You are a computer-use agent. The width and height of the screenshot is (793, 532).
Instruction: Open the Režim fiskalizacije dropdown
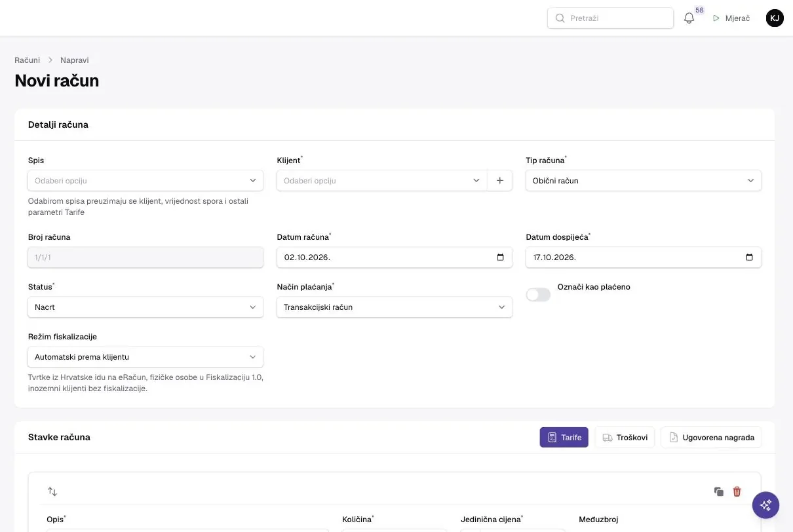145,357
